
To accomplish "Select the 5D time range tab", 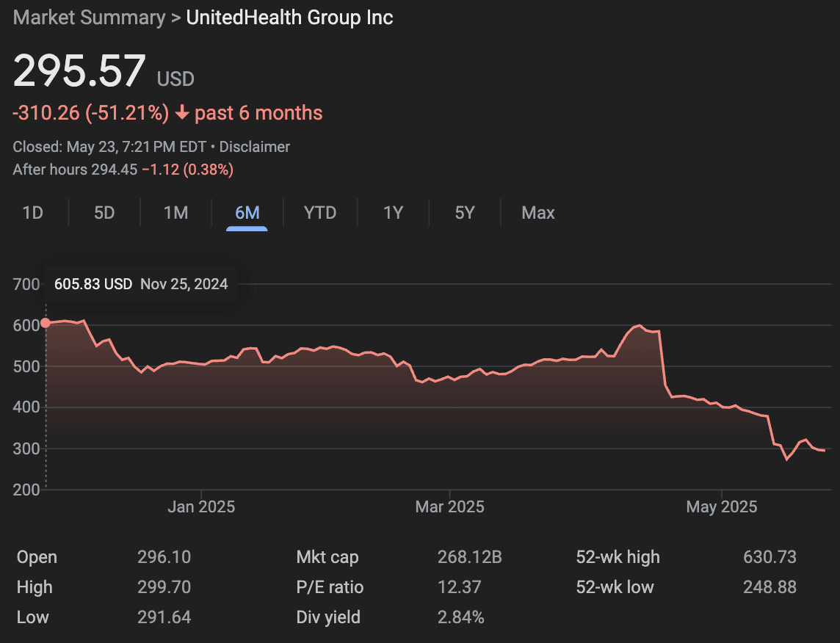I will point(104,213).
